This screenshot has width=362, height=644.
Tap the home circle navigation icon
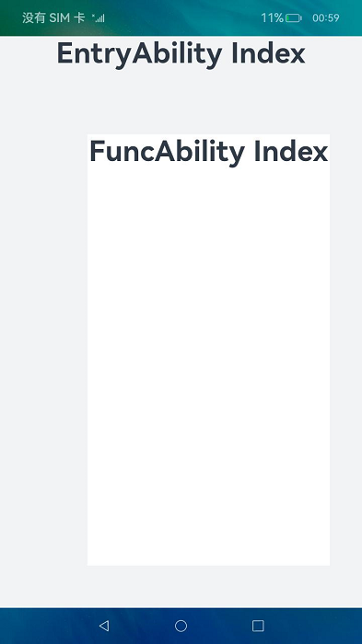point(181,626)
